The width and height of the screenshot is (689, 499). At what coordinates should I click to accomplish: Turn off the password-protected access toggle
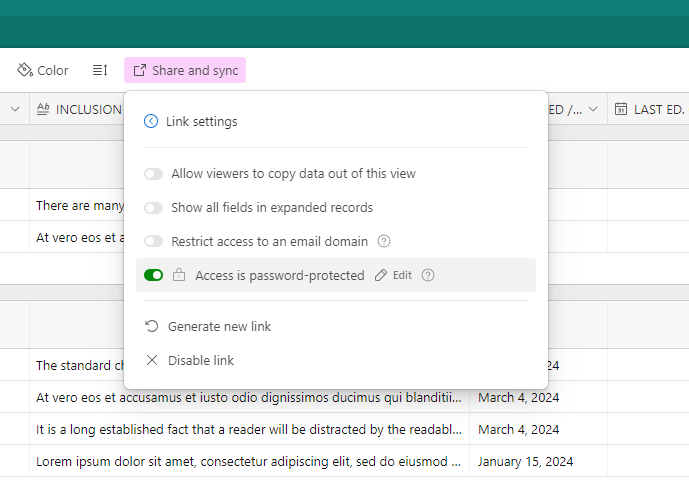coord(153,275)
